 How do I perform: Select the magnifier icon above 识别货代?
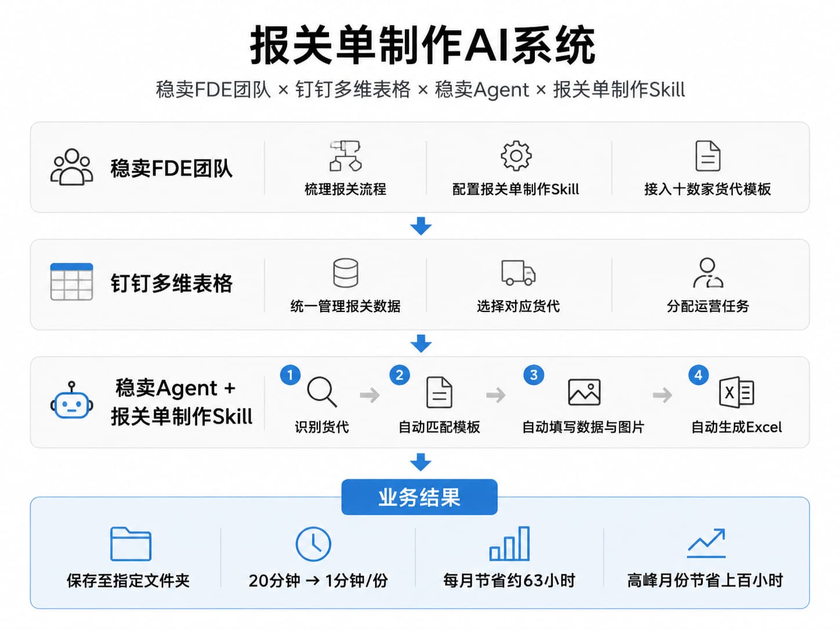(322, 392)
